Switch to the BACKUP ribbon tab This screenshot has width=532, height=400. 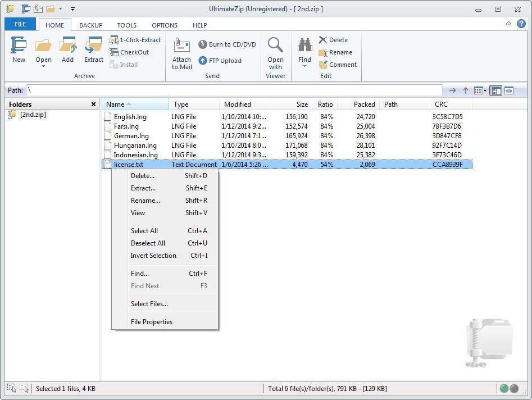click(90, 25)
